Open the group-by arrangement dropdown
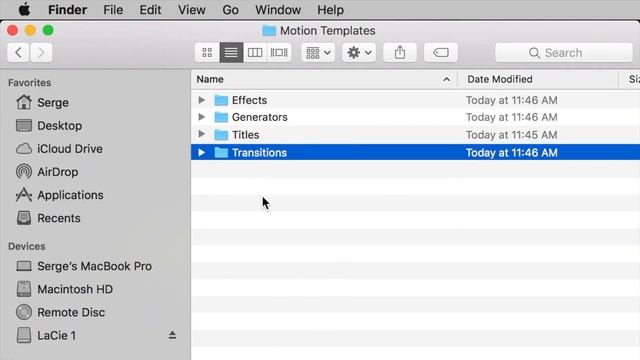 click(318, 53)
